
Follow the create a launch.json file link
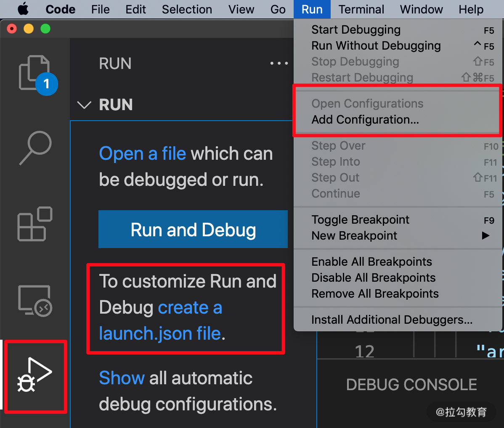tap(160, 321)
